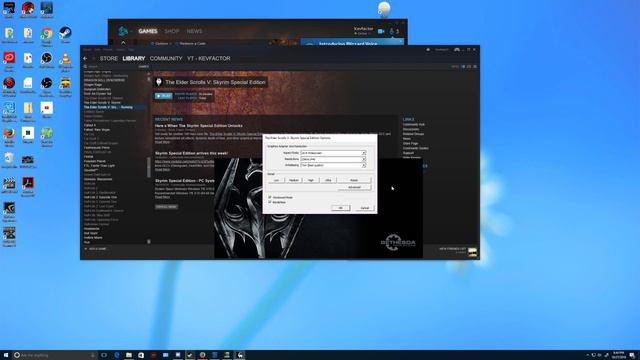The image size is (640, 360).
Task: Click the Play button for Skyrim Special Edition
Action: pos(163,96)
